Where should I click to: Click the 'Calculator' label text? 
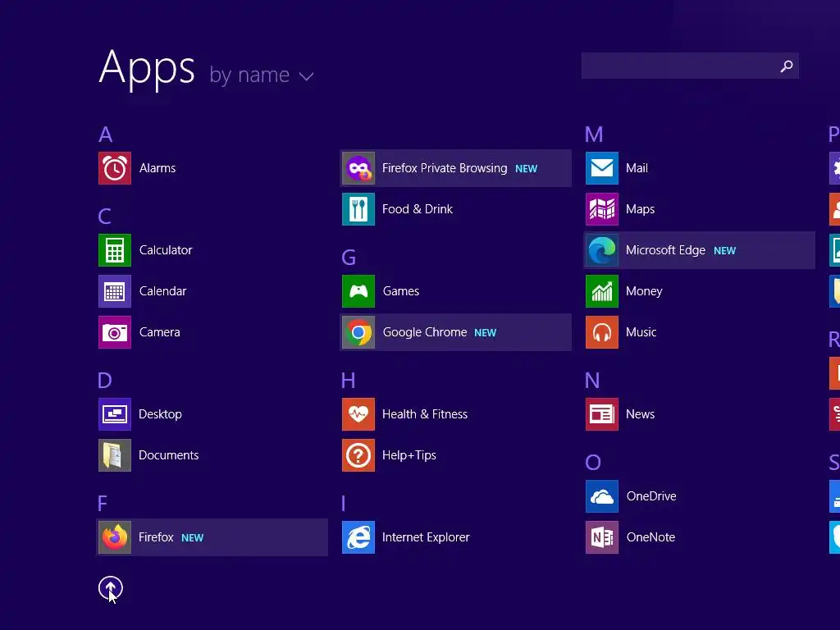tap(166, 250)
